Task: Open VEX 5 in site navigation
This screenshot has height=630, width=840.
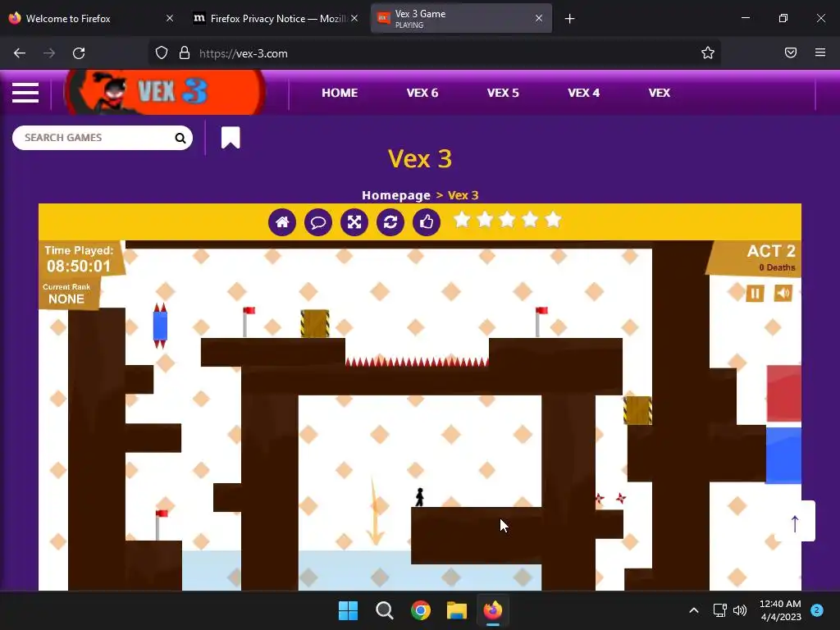Action: (503, 93)
